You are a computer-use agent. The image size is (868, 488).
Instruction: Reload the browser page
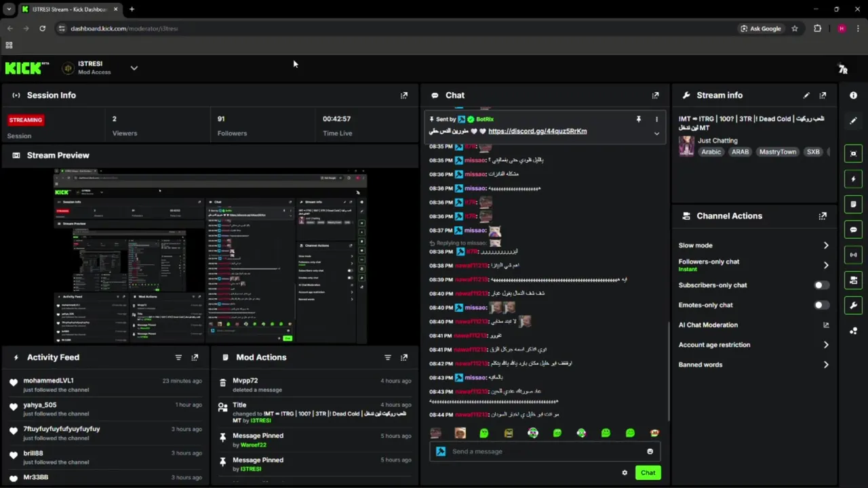(x=42, y=28)
